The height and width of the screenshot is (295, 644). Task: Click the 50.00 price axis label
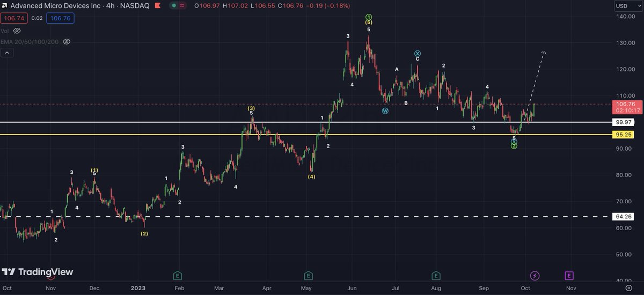[x=625, y=254]
